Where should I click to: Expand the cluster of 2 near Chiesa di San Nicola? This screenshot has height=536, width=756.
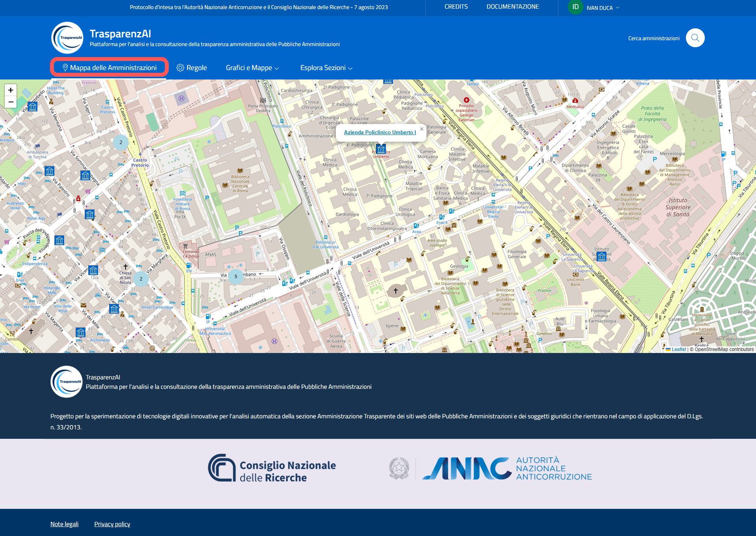click(x=141, y=279)
